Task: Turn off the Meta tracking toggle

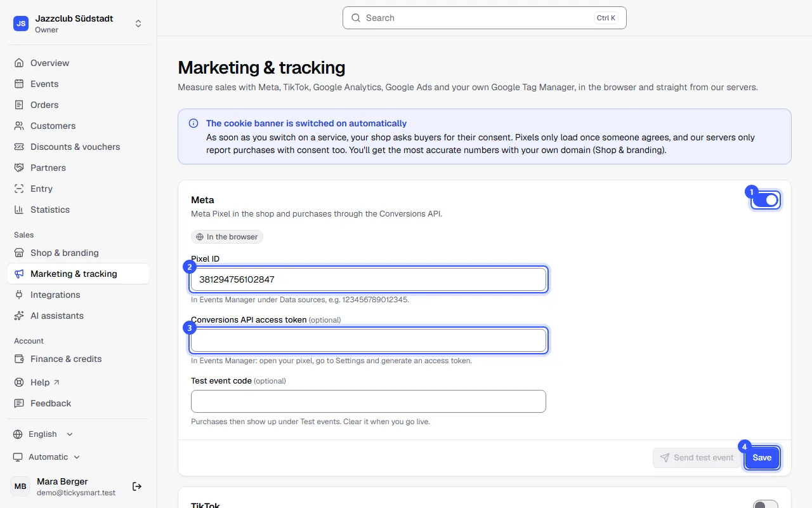Action: coord(766,200)
